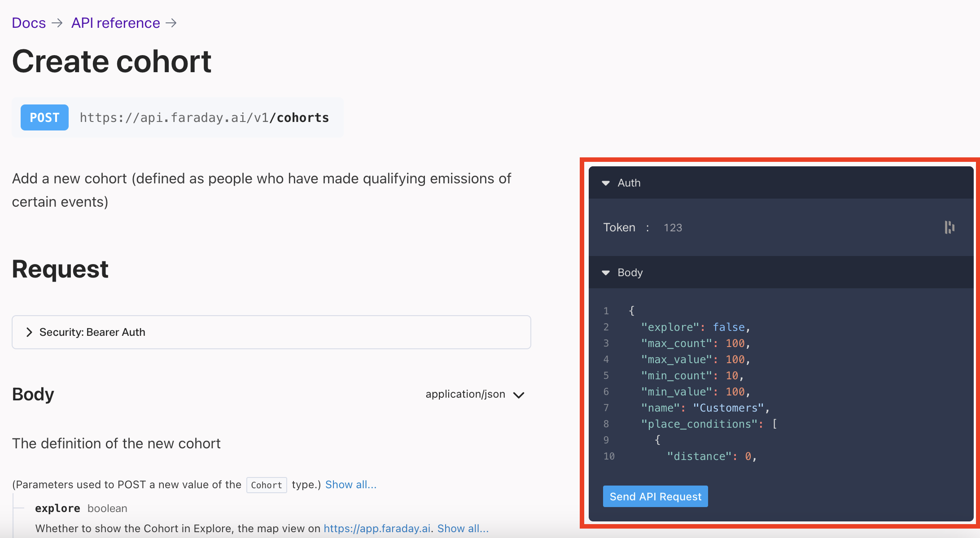The height and width of the screenshot is (538, 980).
Task: Open the API reference breadcrumb
Action: click(115, 23)
